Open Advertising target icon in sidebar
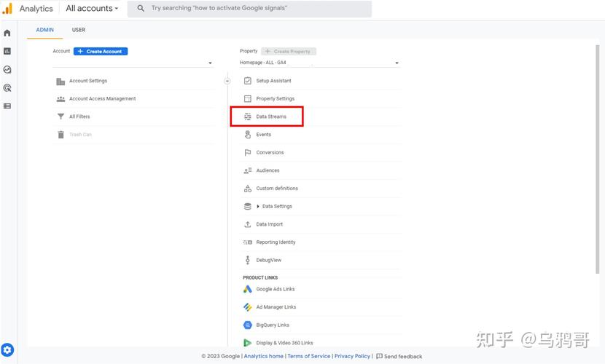This screenshot has height=364, width=605. tap(7, 88)
